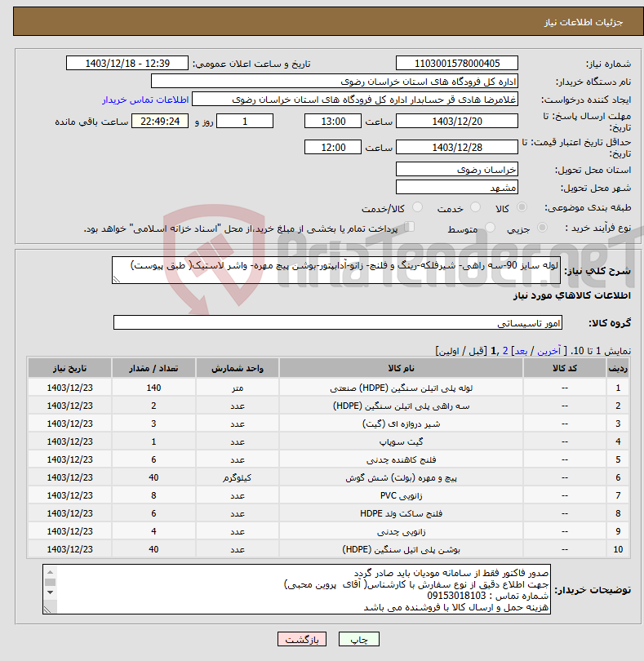Click the مشهد delivery city field
This screenshot has width=644, height=661.
tap(457, 187)
